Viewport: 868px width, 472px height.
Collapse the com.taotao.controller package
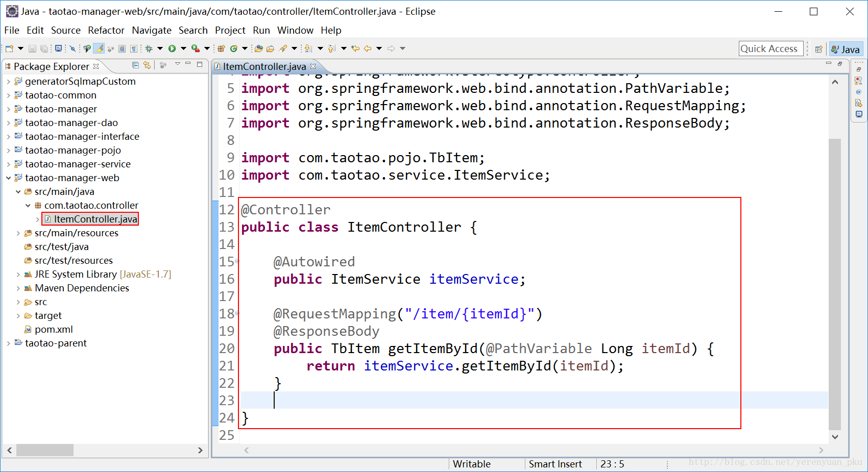(x=28, y=206)
